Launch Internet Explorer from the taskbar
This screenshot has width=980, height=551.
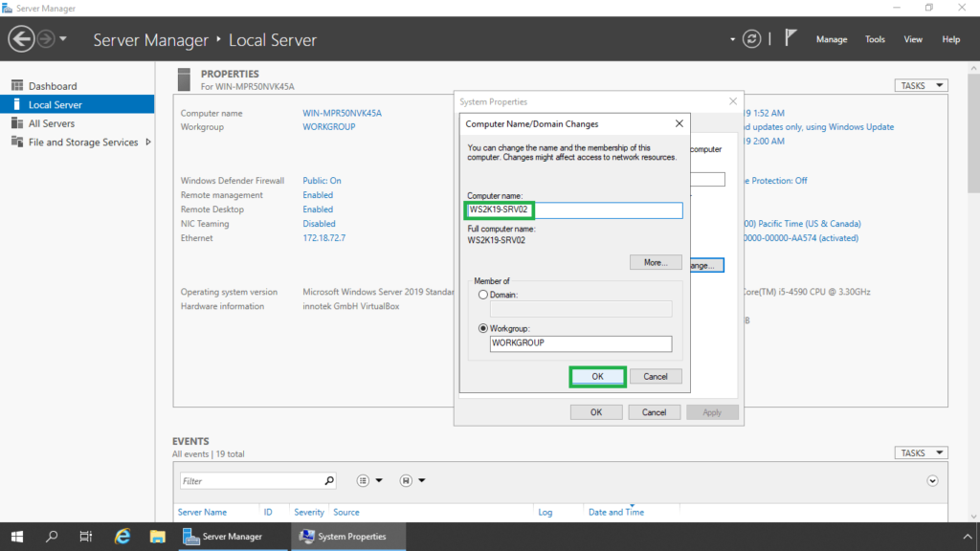(122, 537)
